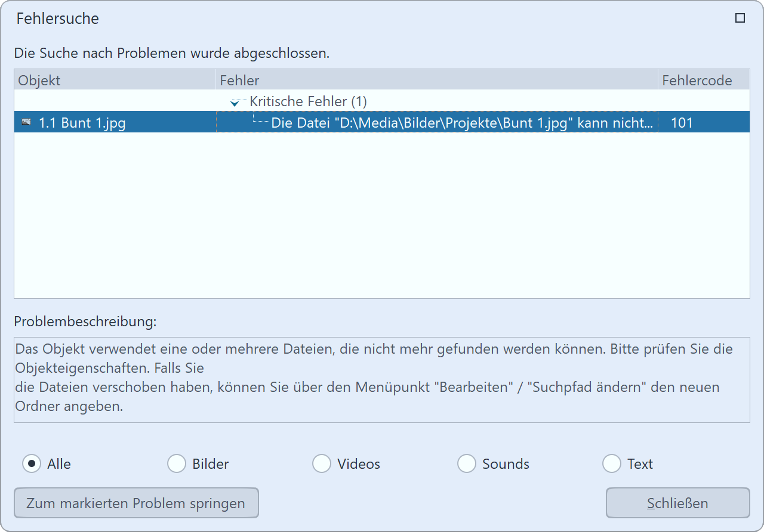764x532 pixels.
Task: Click the missing file error message text
Action: pyautogui.click(x=461, y=123)
